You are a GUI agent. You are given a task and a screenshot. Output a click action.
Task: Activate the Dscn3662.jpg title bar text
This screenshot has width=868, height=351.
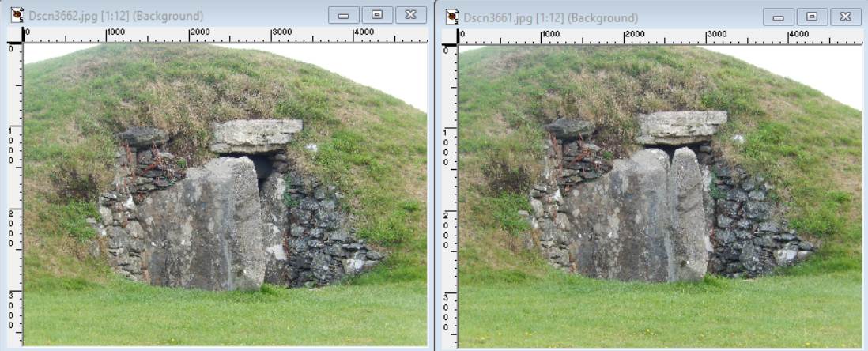tap(115, 16)
